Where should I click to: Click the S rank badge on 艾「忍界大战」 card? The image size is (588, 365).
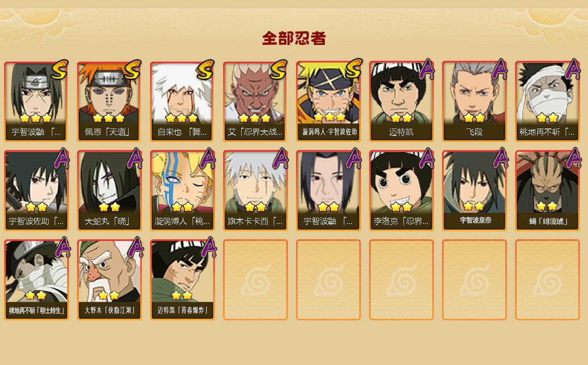pos(278,70)
